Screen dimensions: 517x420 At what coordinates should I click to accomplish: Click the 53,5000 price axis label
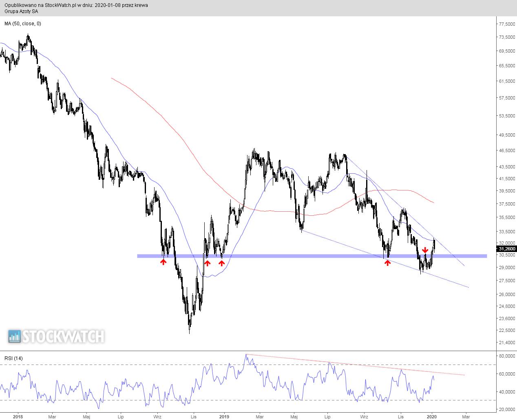[507, 116]
